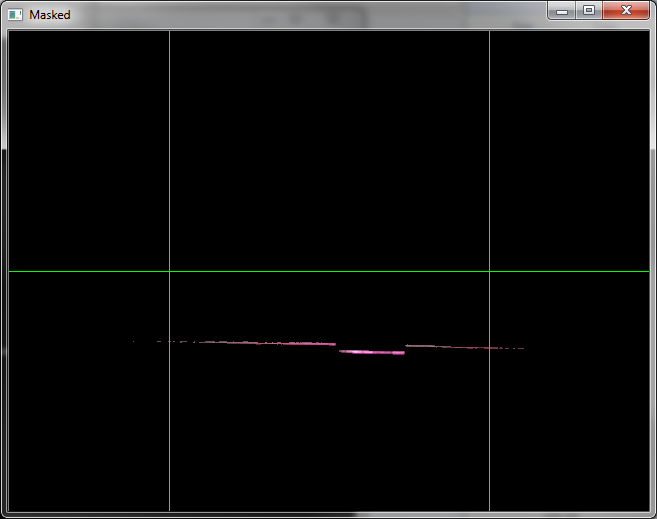Click the Masked window app icon
This screenshot has width=657, height=519.
click(15, 15)
